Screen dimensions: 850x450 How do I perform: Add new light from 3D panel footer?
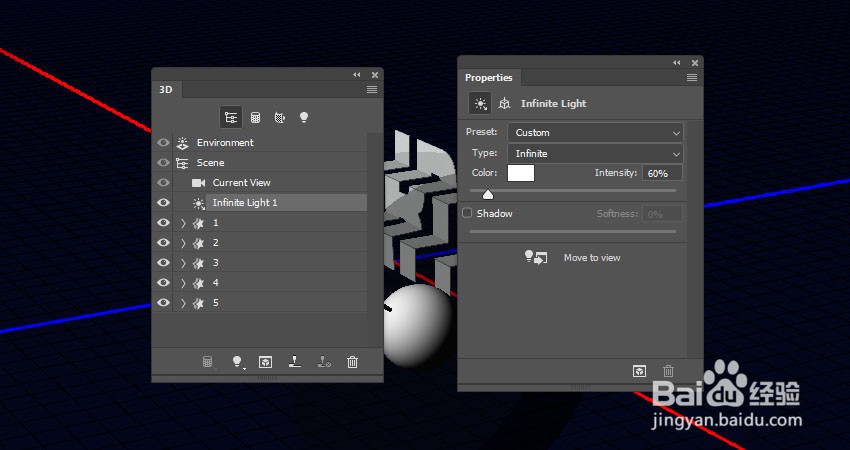pos(237,362)
